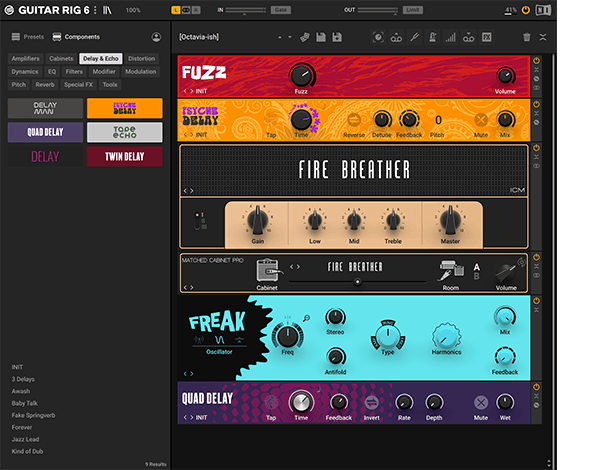The width and height of the screenshot is (600, 470).
Task: Select the Distortion category
Action: [142, 59]
